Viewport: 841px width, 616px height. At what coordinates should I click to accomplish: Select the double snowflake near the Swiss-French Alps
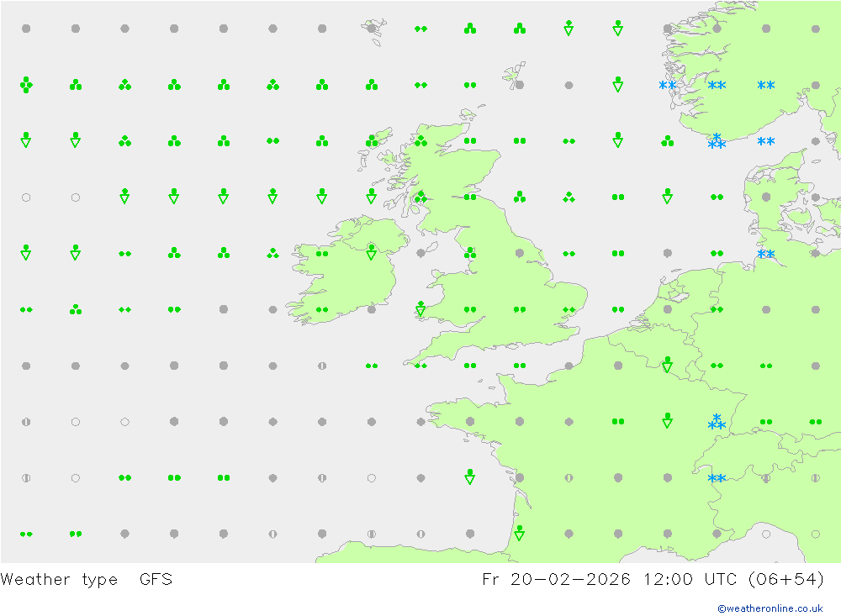[x=717, y=477]
